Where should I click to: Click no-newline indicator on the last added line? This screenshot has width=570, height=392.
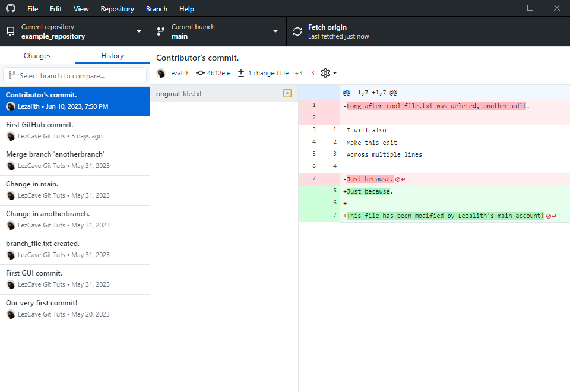551,216
